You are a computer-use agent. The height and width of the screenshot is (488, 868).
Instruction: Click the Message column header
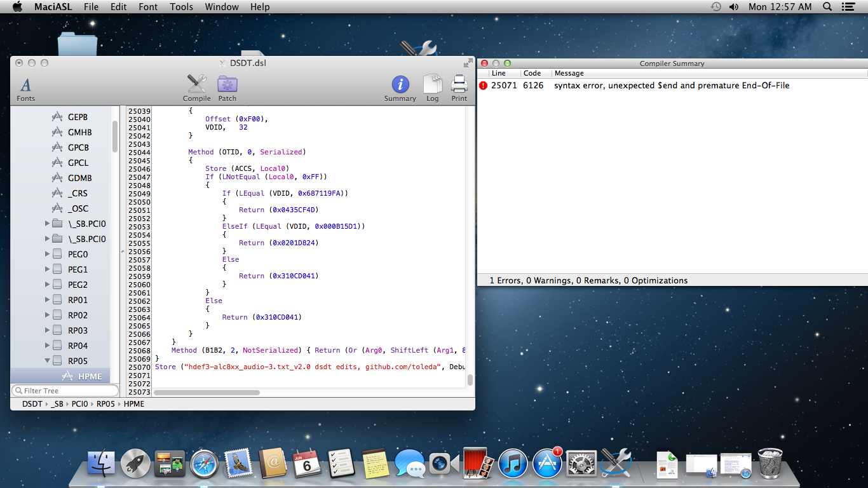tap(569, 73)
